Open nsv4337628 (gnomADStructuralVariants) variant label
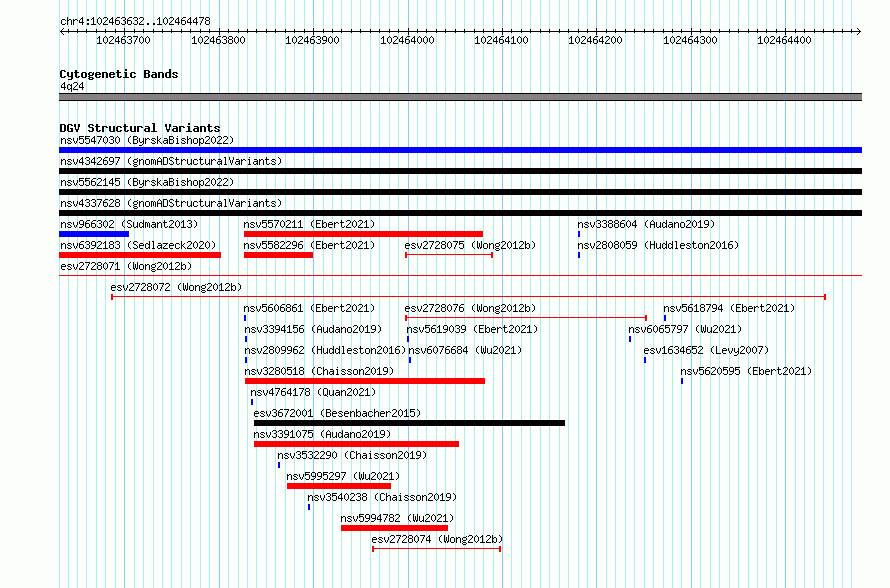This screenshot has height=588, width=890. pos(171,203)
